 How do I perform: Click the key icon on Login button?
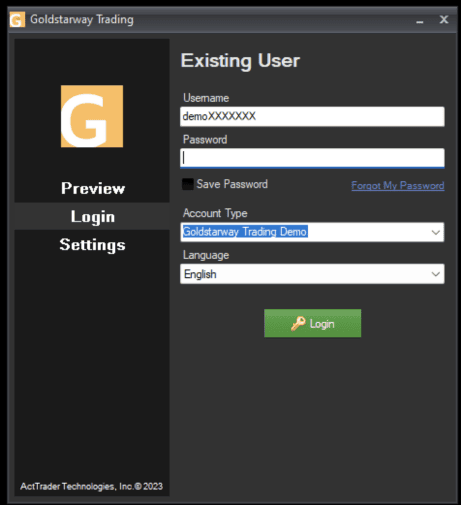coord(298,323)
